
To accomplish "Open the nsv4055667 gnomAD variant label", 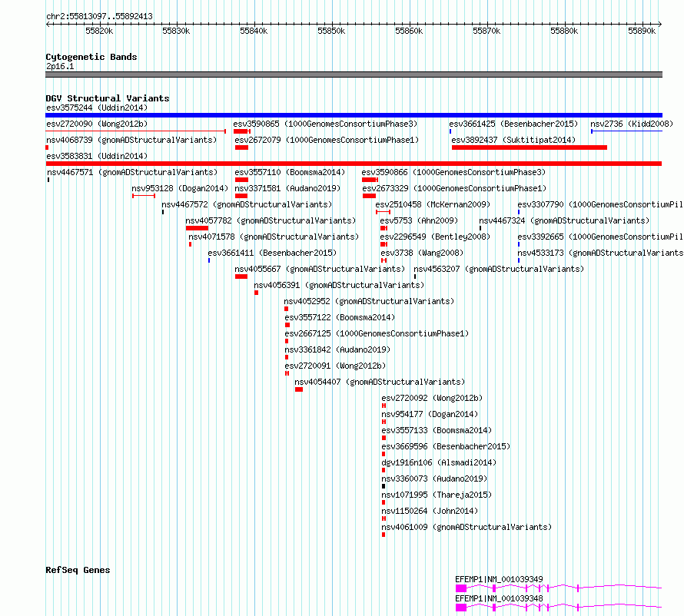I will click(x=320, y=269).
